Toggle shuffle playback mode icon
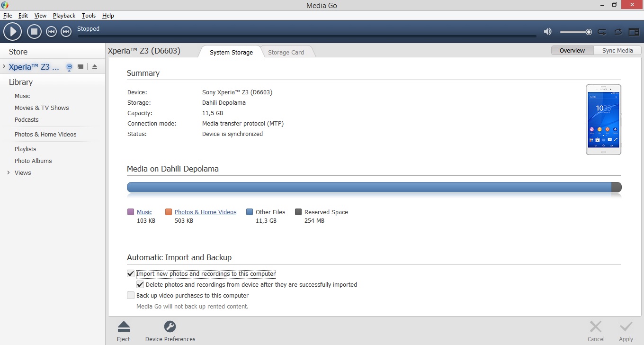The width and height of the screenshot is (644, 345). click(x=618, y=32)
